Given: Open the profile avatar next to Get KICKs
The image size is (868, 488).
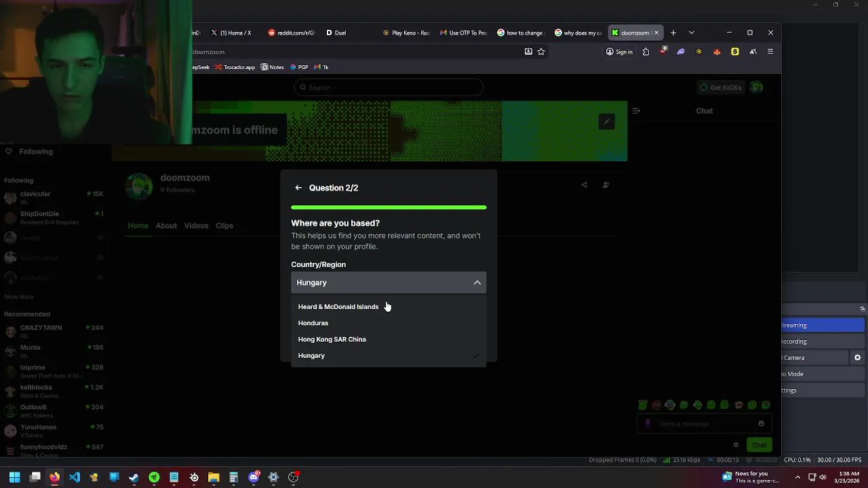Looking at the screenshot, I should point(756,87).
